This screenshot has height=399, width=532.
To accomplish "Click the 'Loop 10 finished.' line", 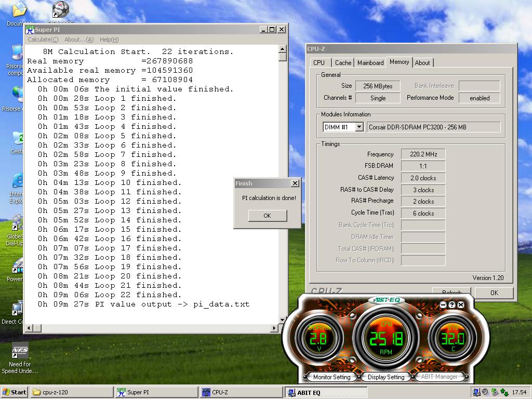I will pos(110,182).
